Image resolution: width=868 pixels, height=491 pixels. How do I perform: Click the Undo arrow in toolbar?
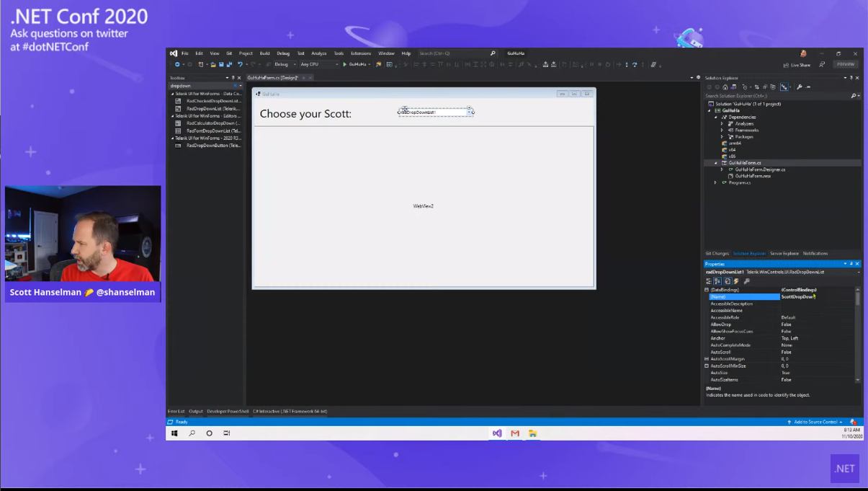point(240,65)
